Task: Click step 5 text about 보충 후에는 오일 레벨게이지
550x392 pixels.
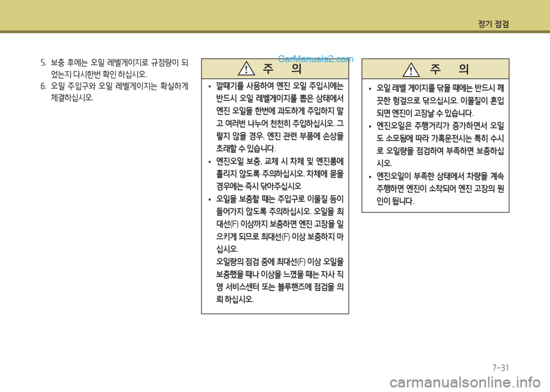Action: 115,69
